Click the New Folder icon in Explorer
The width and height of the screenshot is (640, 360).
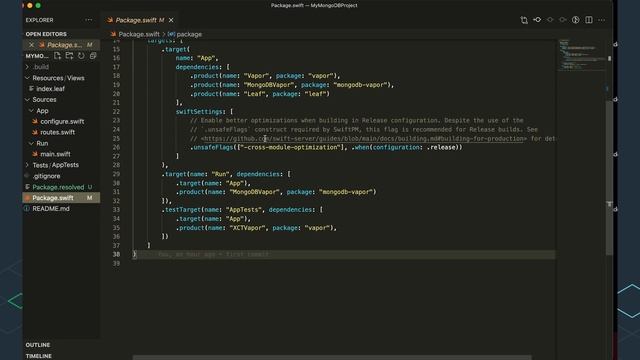(x=69, y=56)
